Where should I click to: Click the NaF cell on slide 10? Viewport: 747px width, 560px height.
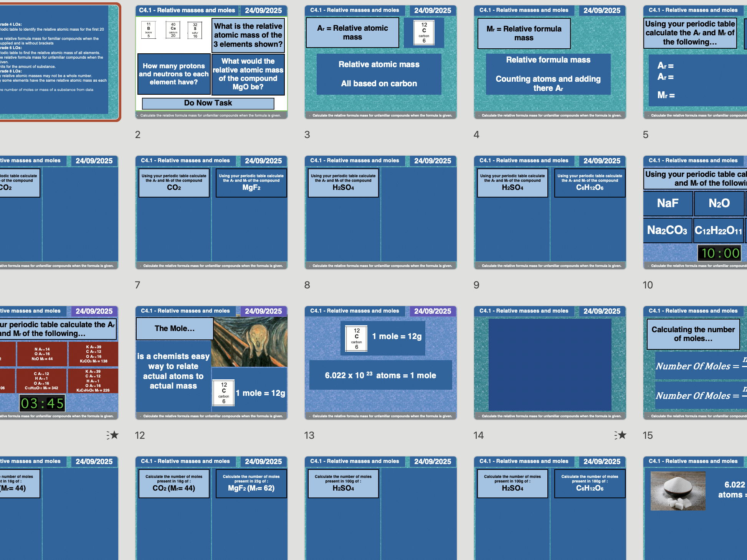[x=668, y=204]
